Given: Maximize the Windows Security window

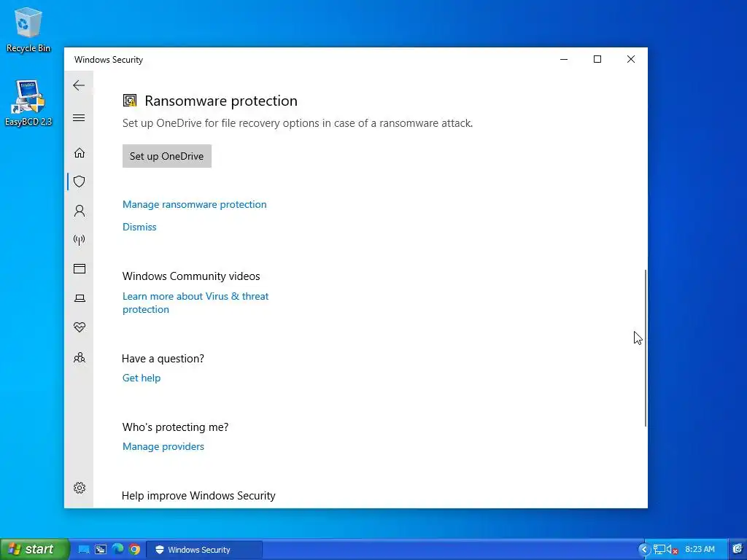Looking at the screenshot, I should pos(597,59).
